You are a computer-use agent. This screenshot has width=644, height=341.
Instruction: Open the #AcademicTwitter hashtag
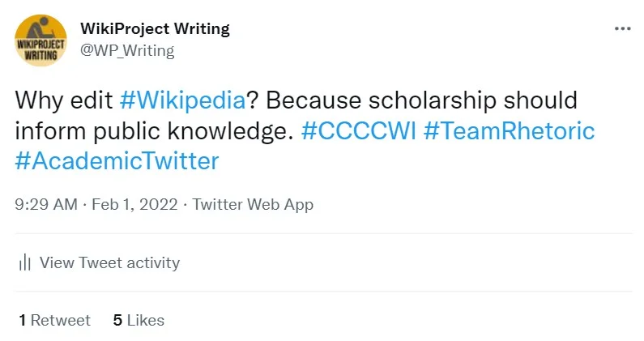117,160
